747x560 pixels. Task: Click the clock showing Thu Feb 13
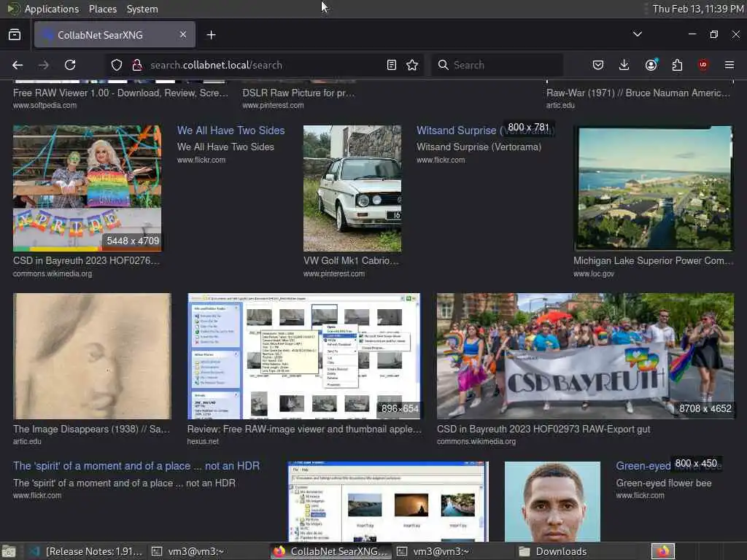698,9
